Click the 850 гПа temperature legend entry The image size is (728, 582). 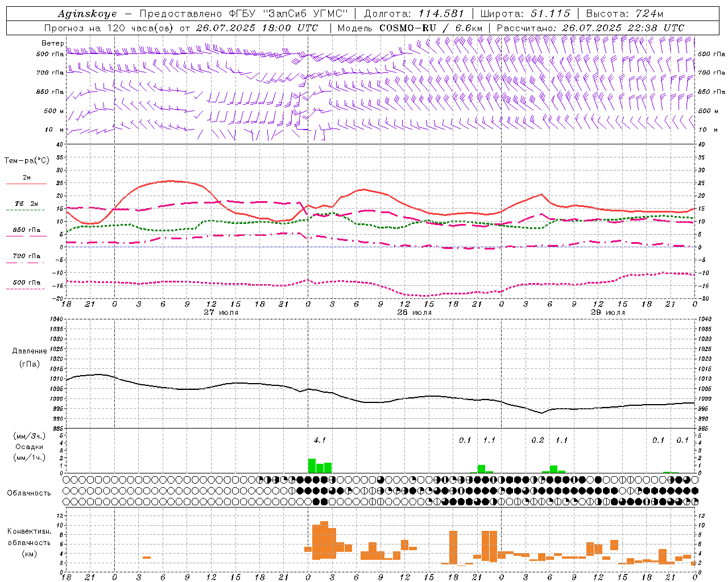tap(26, 230)
